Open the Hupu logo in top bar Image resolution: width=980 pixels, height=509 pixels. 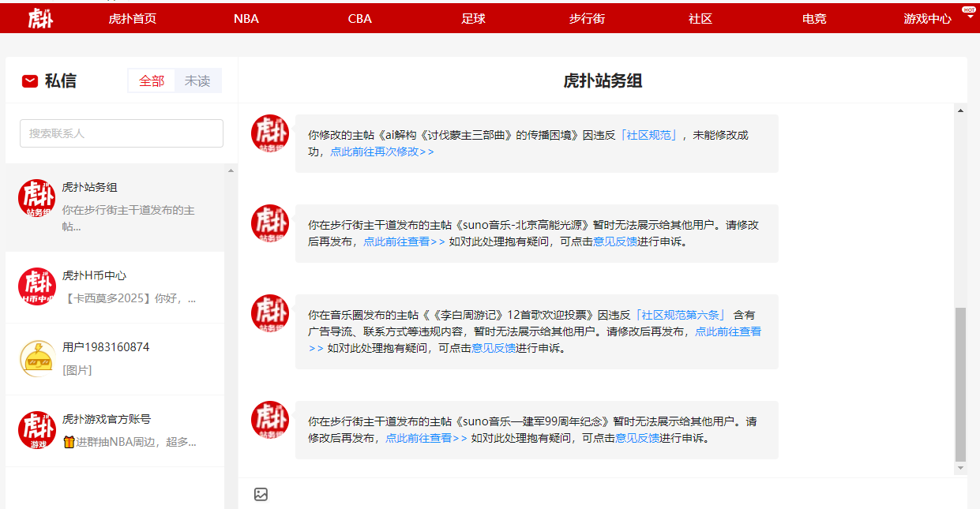coord(40,18)
